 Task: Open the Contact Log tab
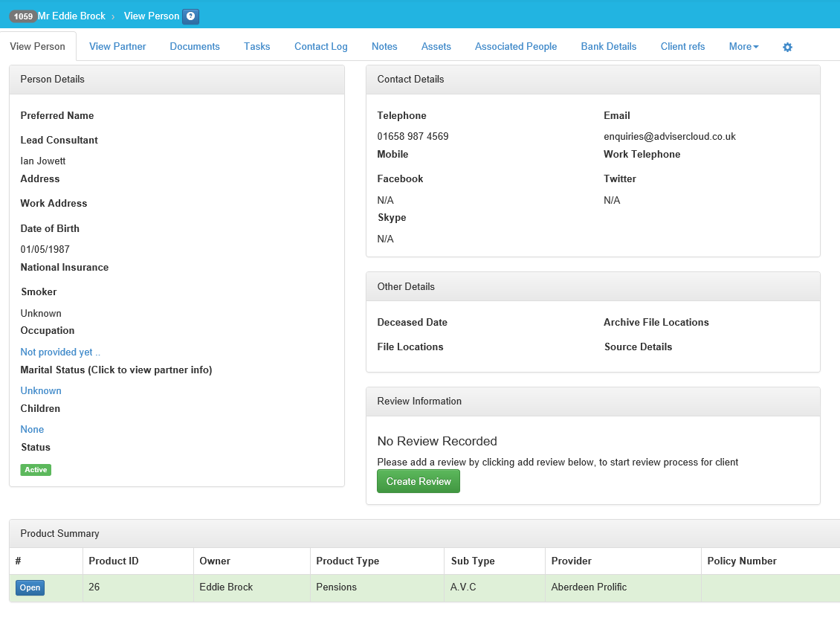[x=321, y=46]
